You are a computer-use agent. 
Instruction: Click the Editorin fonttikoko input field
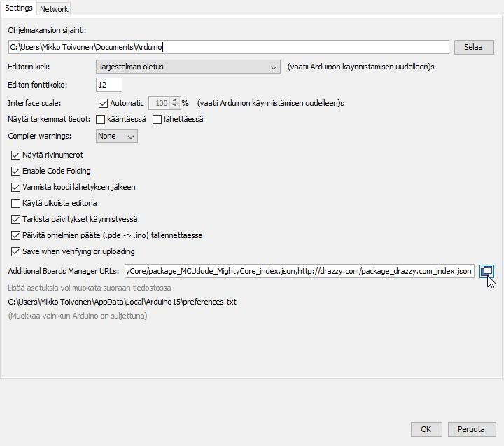pos(109,85)
